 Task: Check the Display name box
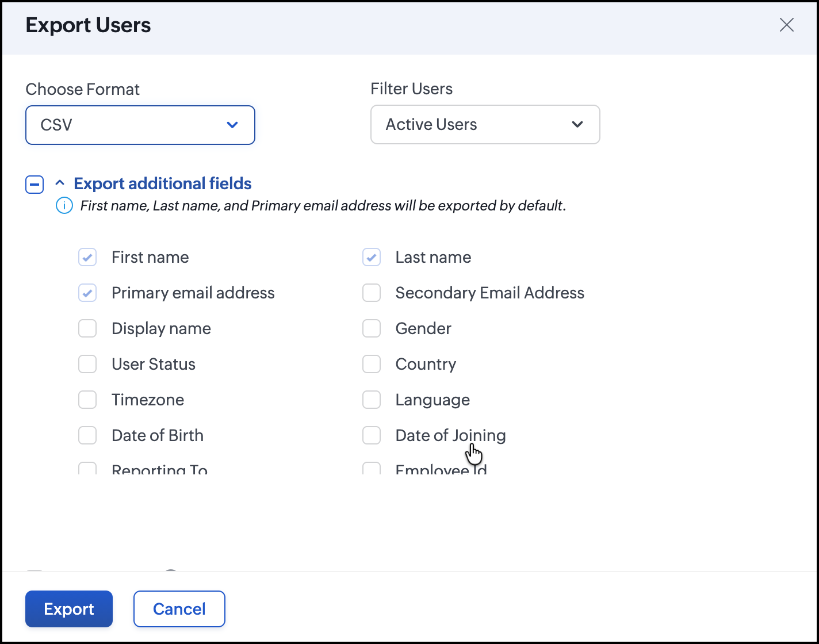pyautogui.click(x=87, y=328)
